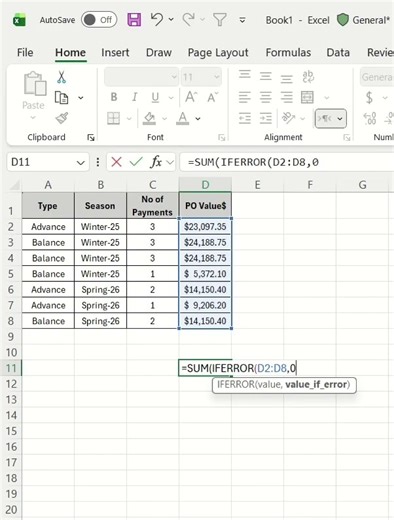Click the Excel app icon in title bar

[19, 20]
